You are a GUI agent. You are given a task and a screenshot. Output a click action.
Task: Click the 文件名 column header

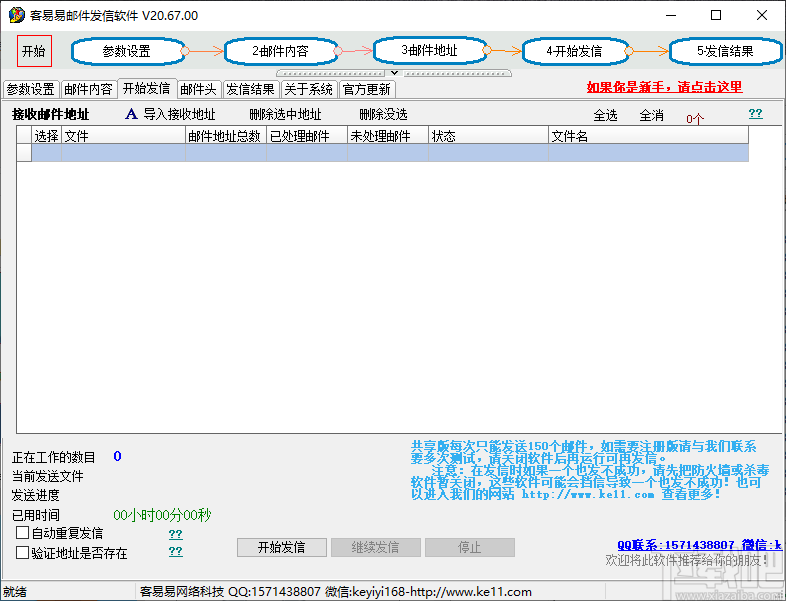pyautogui.click(x=649, y=136)
